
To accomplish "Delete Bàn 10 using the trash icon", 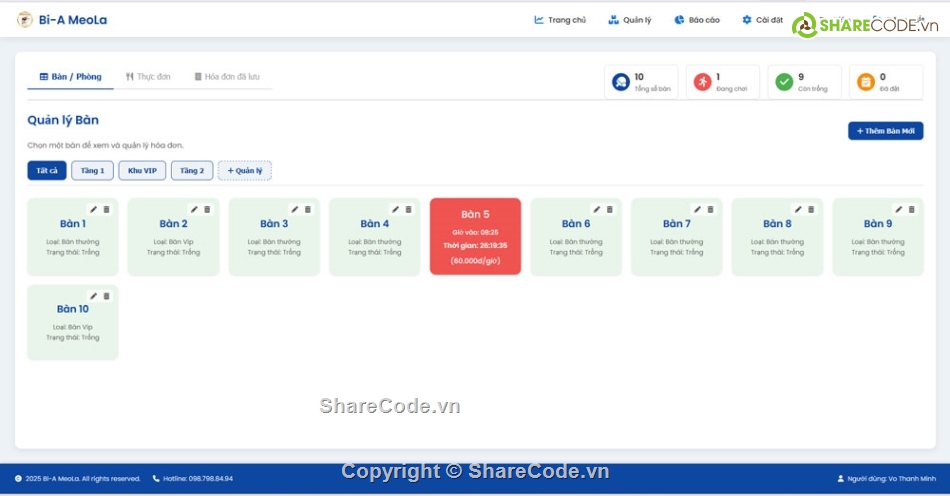I will tap(107, 296).
